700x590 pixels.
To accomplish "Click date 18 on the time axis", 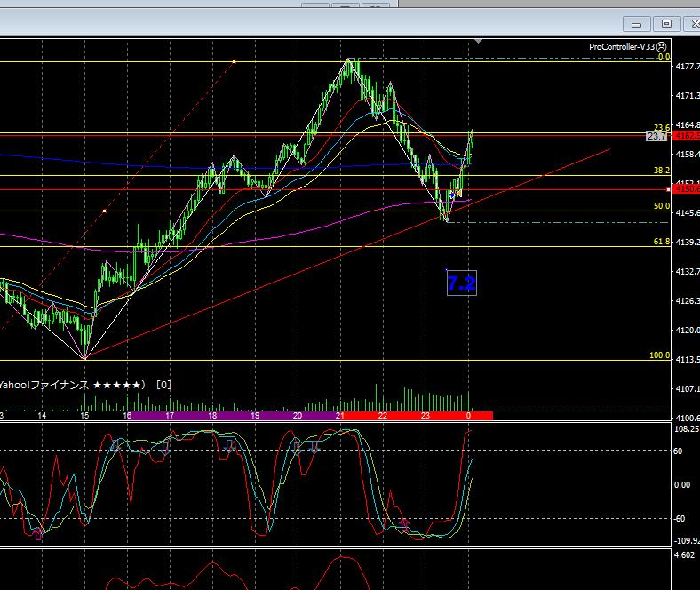I will pyautogui.click(x=212, y=416).
